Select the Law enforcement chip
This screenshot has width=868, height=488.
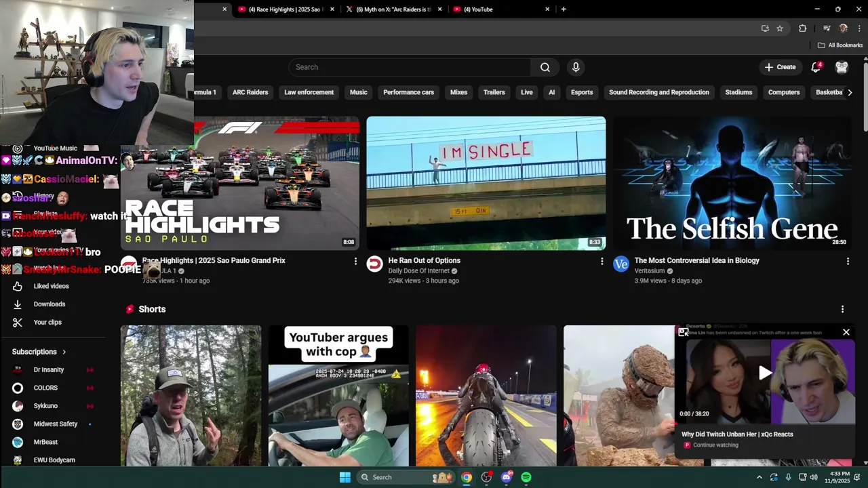point(309,92)
